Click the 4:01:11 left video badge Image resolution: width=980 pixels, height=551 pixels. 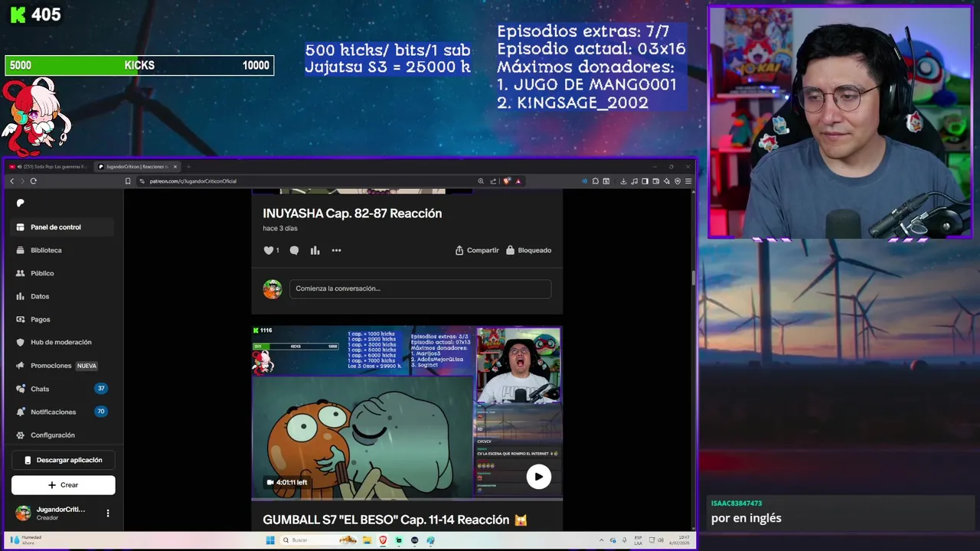point(286,482)
